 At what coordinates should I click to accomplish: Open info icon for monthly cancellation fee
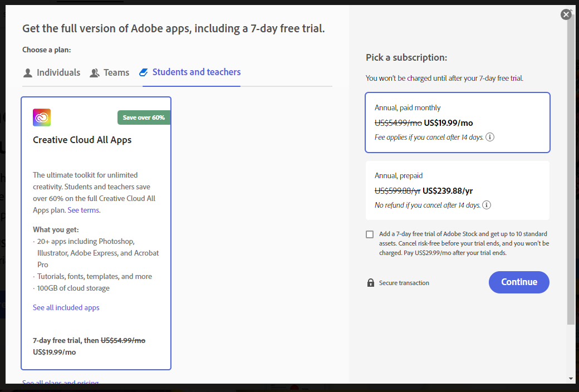point(490,137)
